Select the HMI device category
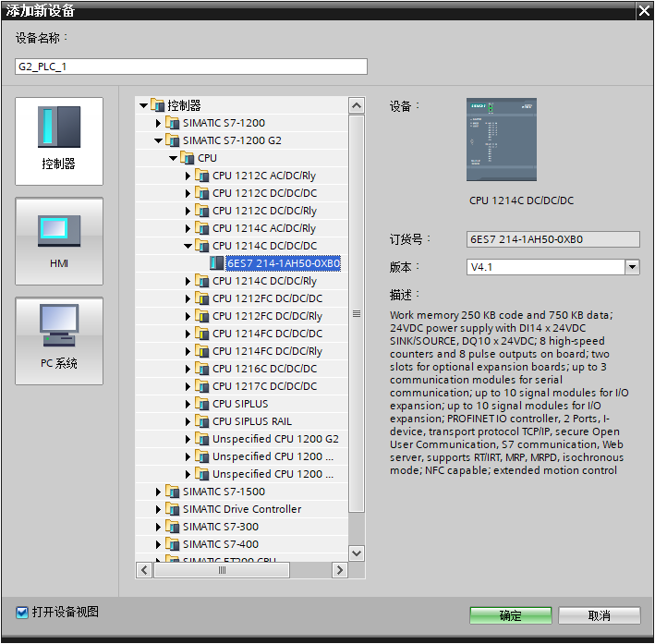 coord(59,241)
